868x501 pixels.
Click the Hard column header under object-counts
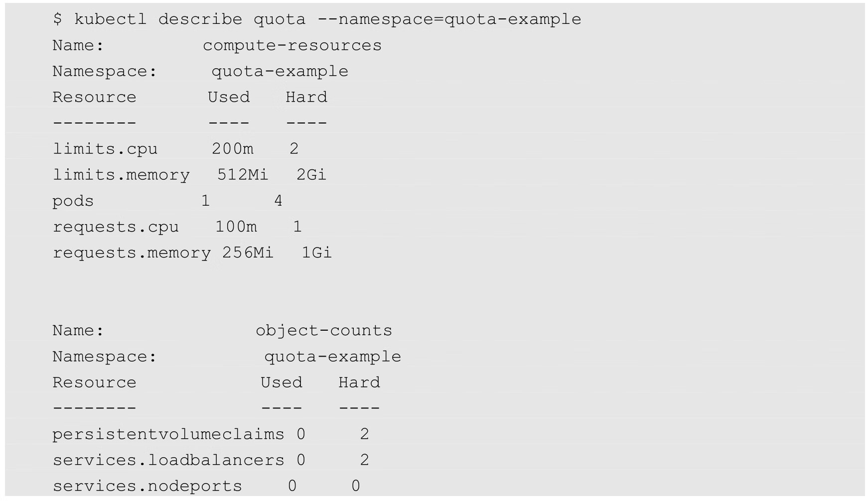[359, 382]
